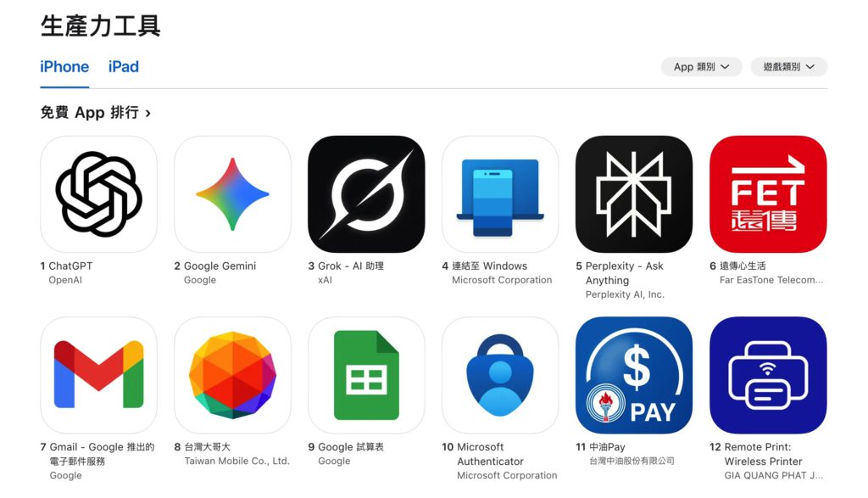The height and width of the screenshot is (498, 868).
Task: Open the 免費 App 排行 heading link
Action: [95, 113]
